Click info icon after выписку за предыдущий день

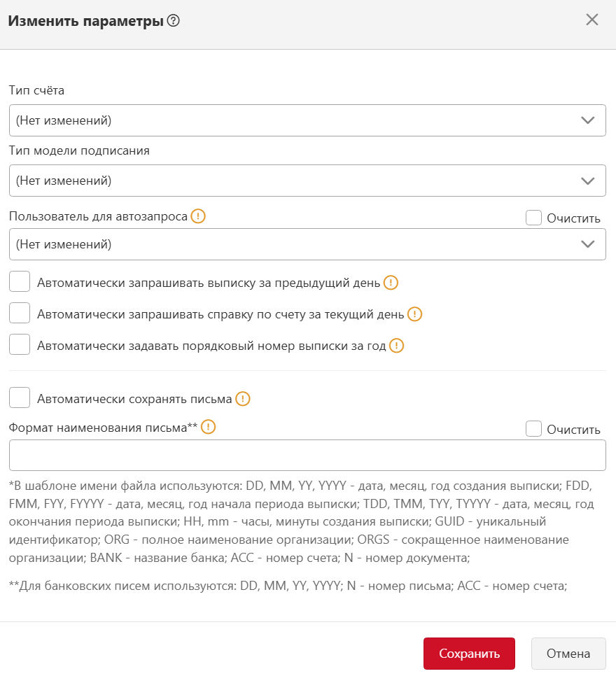coord(391,283)
